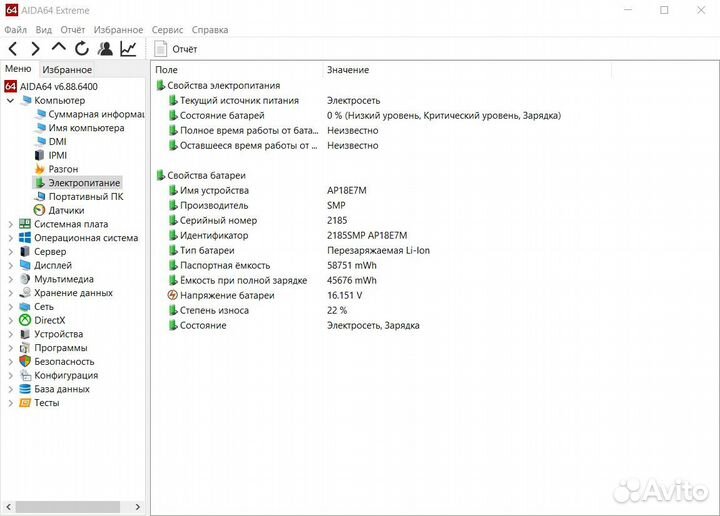This screenshot has height=516, width=720.
Task: Click the Напряжение батареи voltage icon
Action: click(173, 295)
